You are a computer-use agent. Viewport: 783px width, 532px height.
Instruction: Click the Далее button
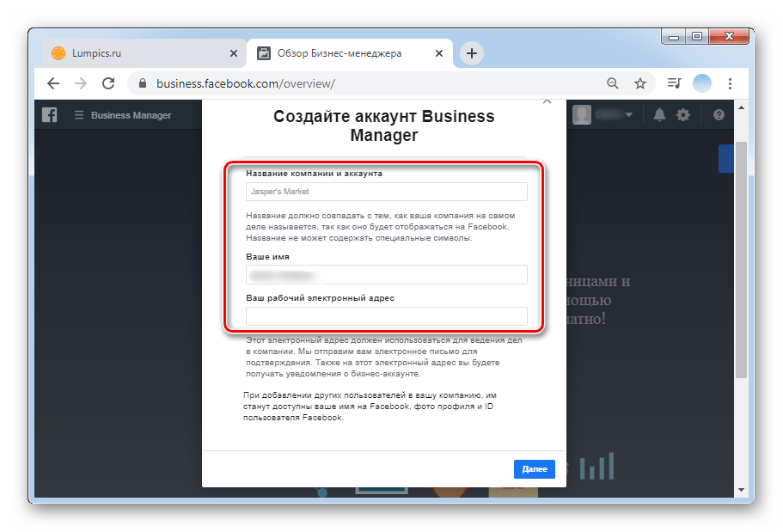click(535, 469)
